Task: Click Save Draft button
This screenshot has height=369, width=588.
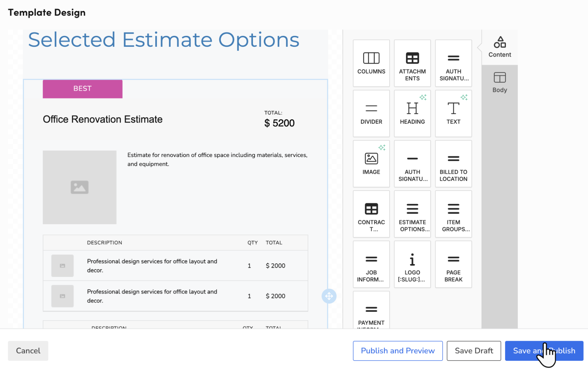Action: 474,350
